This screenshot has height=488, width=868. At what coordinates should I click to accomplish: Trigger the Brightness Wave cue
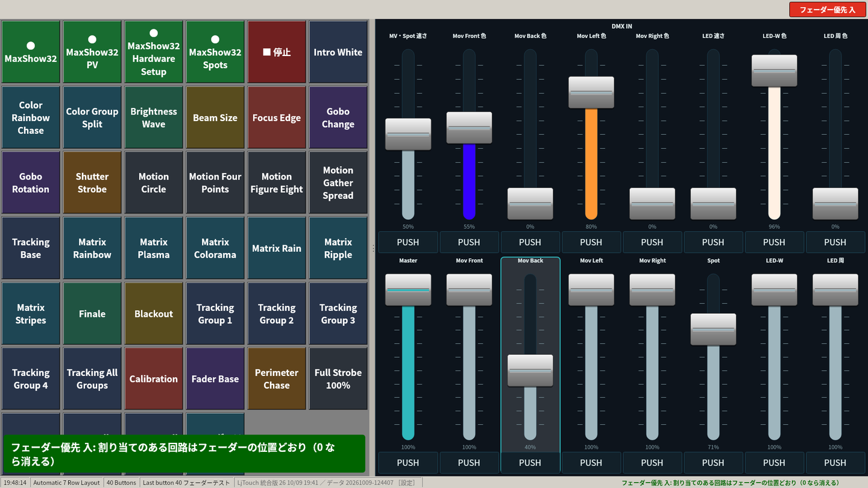pyautogui.click(x=154, y=117)
